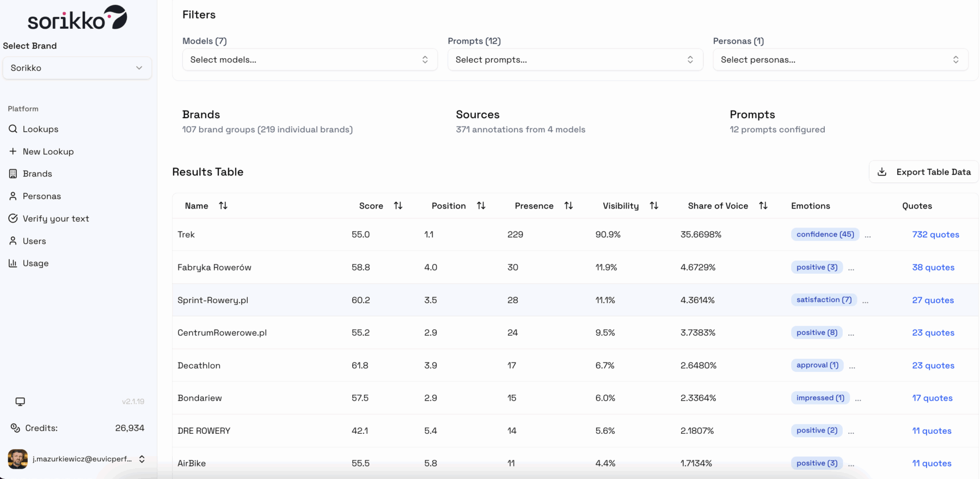Expand the Select prompts dropdown
Image resolution: width=980 pixels, height=479 pixels.
click(575, 60)
